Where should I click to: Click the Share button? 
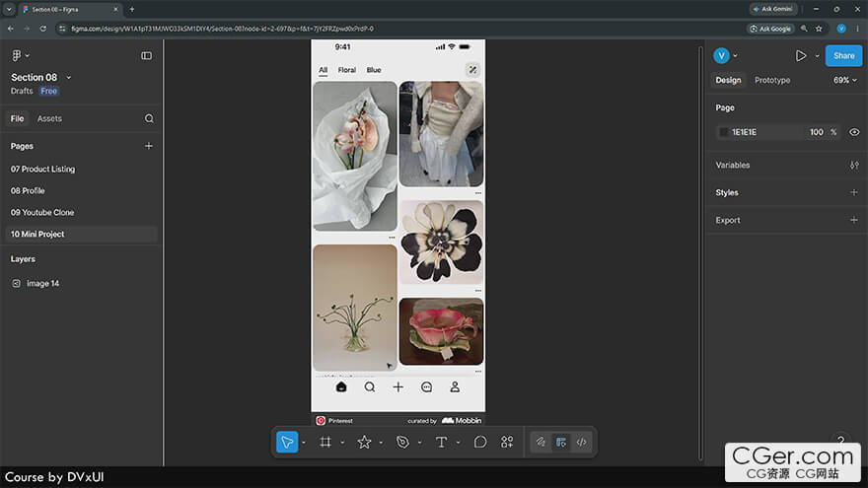[843, 56]
